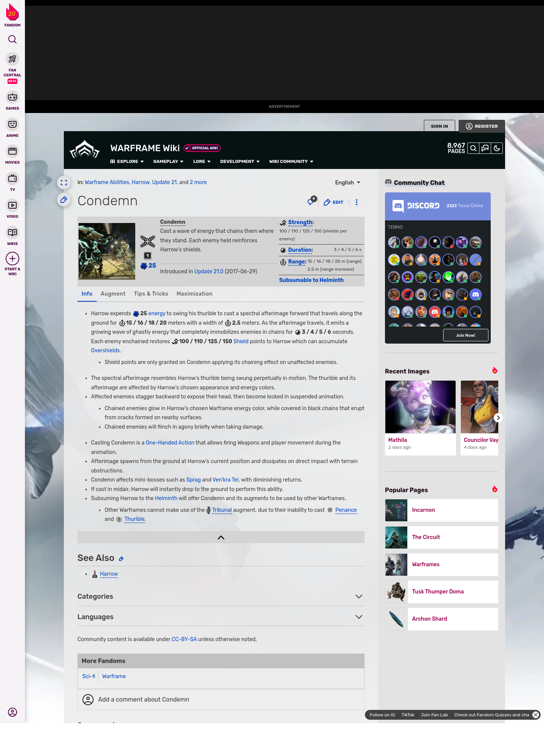The width and height of the screenshot is (544, 756).
Task: Expand the Languages section
Action: 221,617
